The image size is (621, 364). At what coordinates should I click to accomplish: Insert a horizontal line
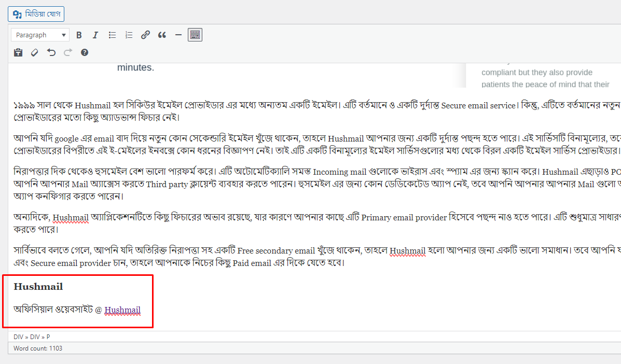[178, 35]
